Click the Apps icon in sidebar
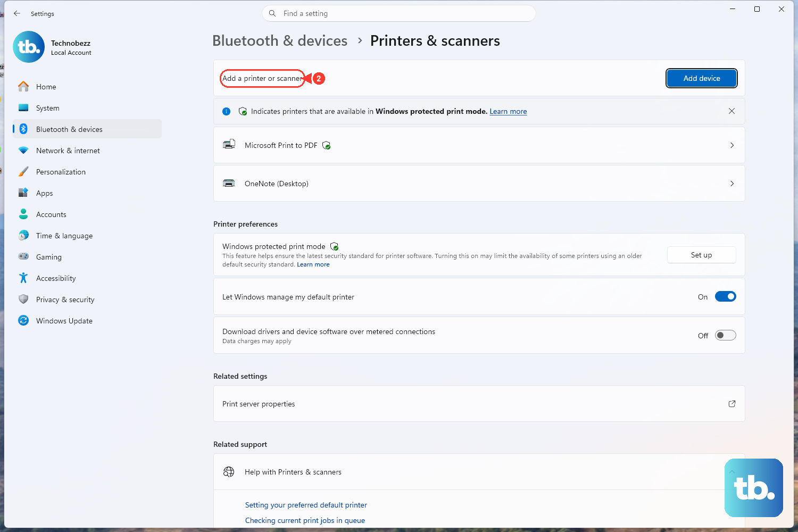Image resolution: width=798 pixels, height=532 pixels. pyautogui.click(x=23, y=193)
